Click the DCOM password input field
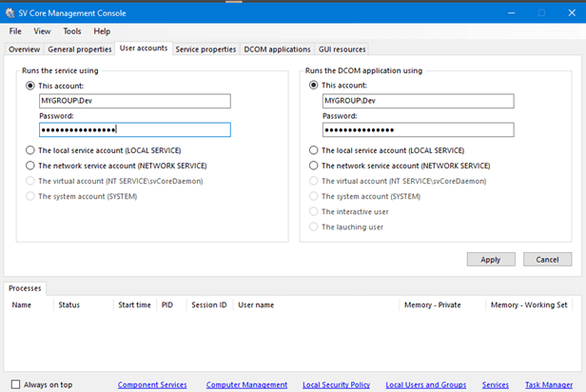This screenshot has width=586, height=392. (x=418, y=130)
